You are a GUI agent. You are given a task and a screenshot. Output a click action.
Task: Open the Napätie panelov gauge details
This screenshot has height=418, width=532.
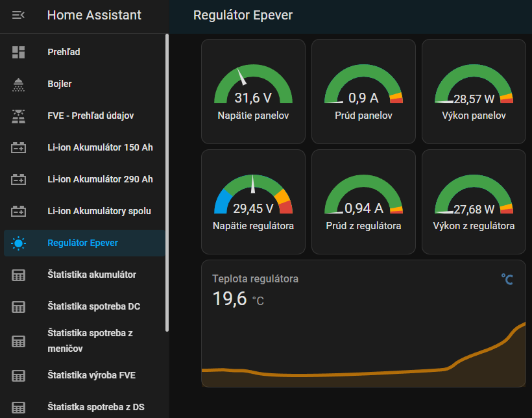point(253,91)
